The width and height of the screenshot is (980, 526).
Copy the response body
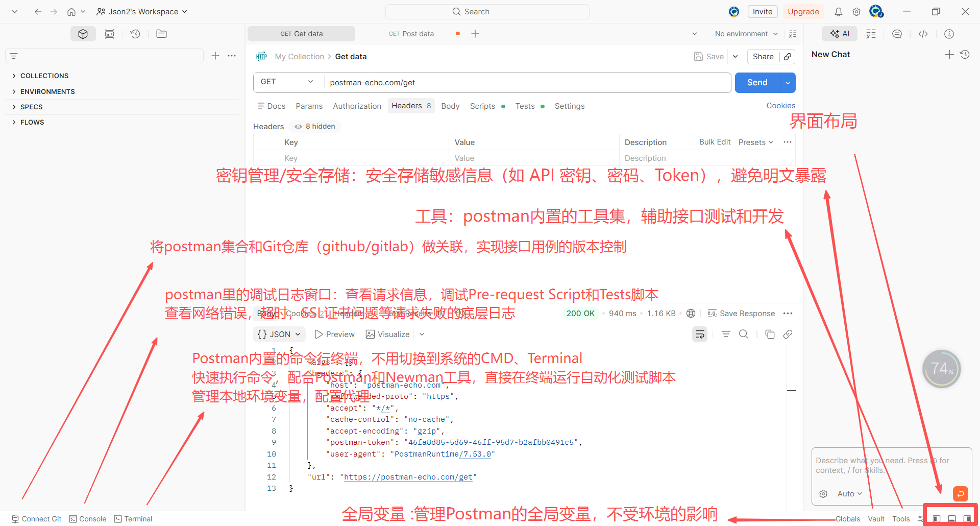pyautogui.click(x=770, y=334)
